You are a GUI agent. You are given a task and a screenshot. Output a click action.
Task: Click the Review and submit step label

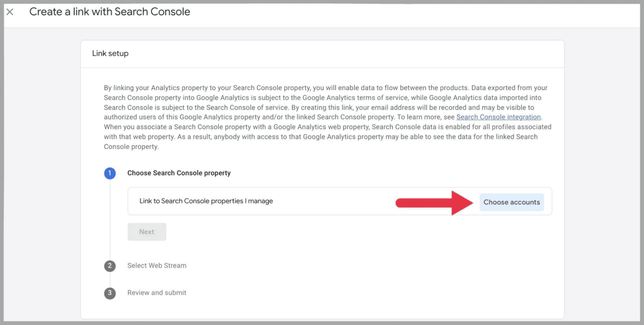click(x=157, y=293)
